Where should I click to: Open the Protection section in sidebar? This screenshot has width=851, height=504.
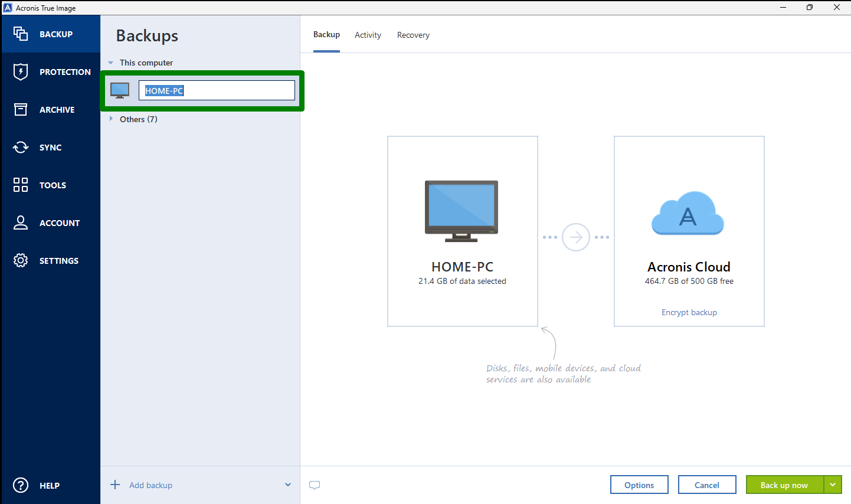pos(51,71)
